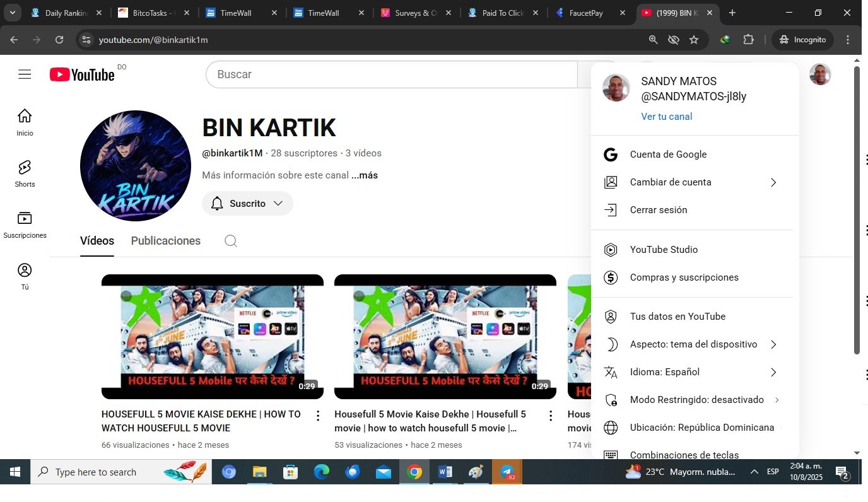Click the page vertical scrollbar
Viewport: 868px width, 502px height.
857,209
